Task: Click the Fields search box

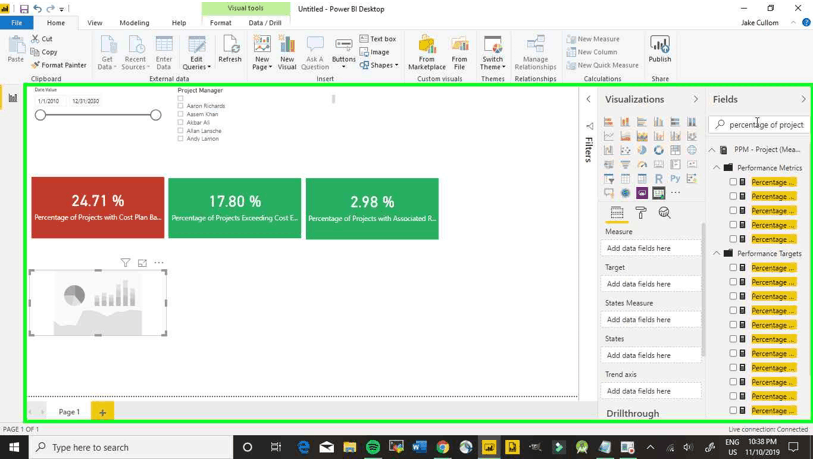Action: click(x=758, y=125)
